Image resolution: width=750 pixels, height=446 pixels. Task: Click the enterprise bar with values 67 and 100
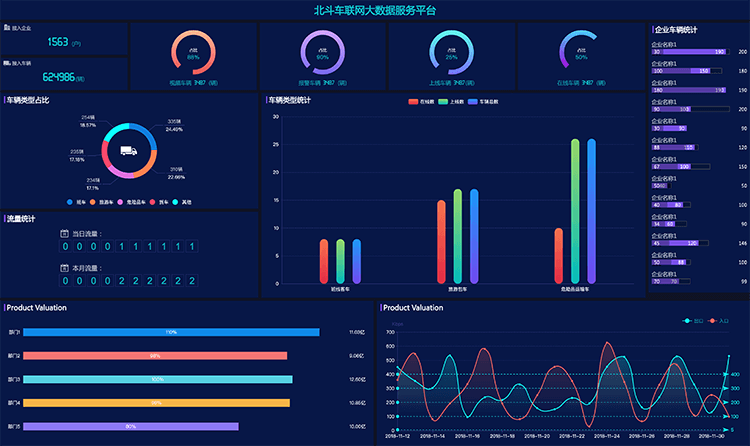click(x=681, y=167)
